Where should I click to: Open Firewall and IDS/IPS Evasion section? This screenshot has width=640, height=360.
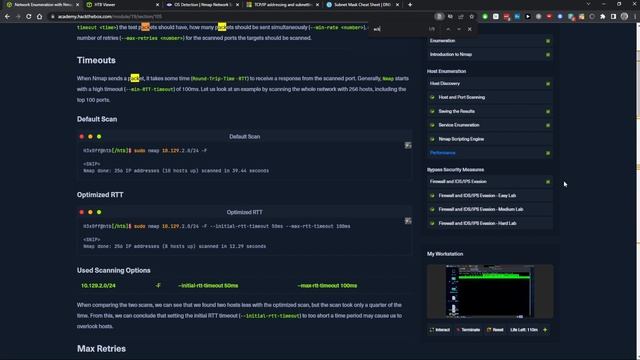tap(490, 182)
